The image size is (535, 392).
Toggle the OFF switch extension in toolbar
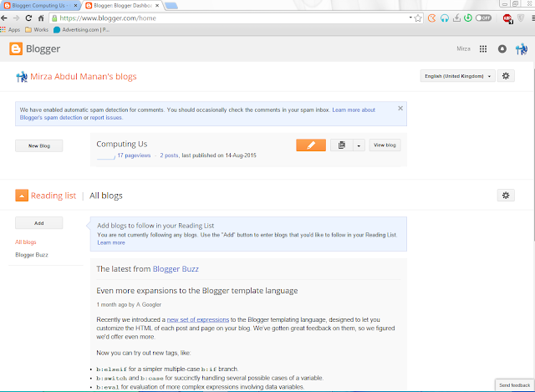pos(483,18)
